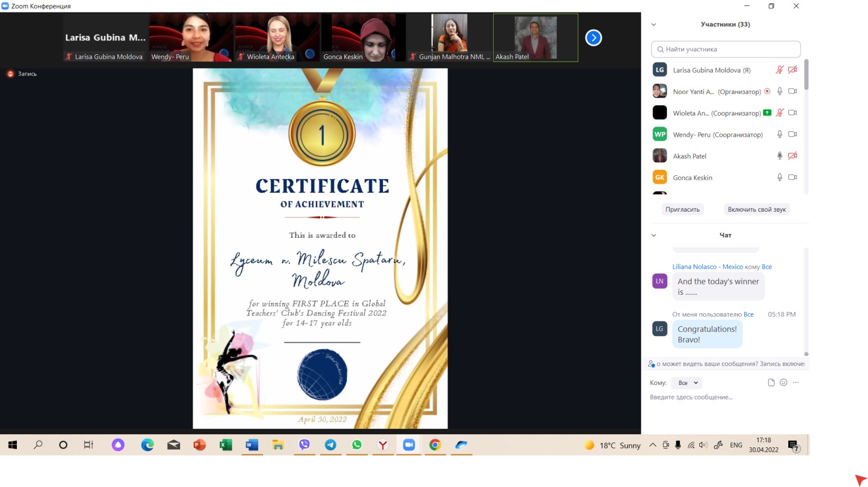Collapse the Участники participants panel chevron
The height and width of the screenshot is (487, 868).
click(x=654, y=24)
